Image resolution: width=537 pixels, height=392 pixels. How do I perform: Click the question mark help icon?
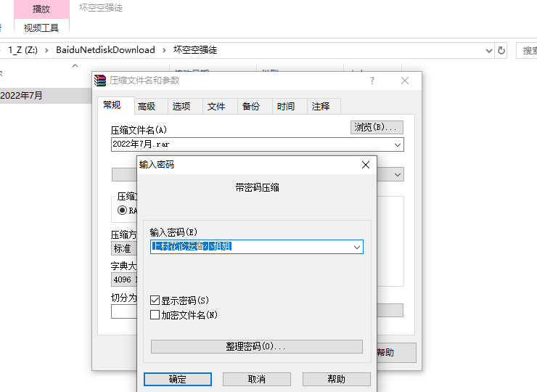pyautogui.click(x=372, y=81)
